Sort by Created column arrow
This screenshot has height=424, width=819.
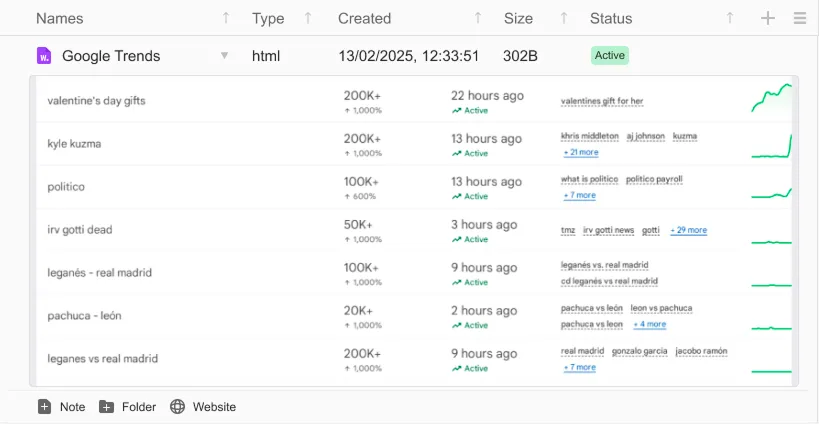coord(477,18)
